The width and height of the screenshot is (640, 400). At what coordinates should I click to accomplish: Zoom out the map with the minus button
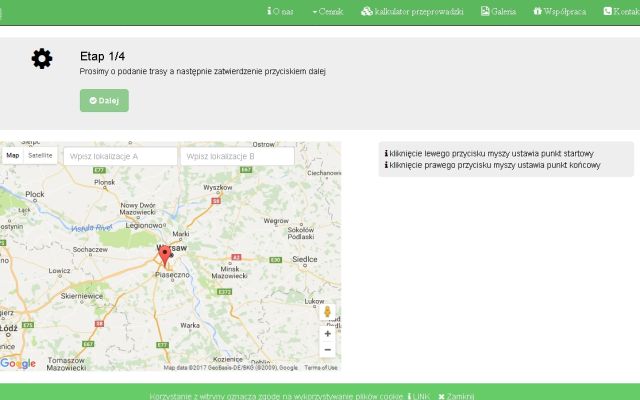[327, 350]
